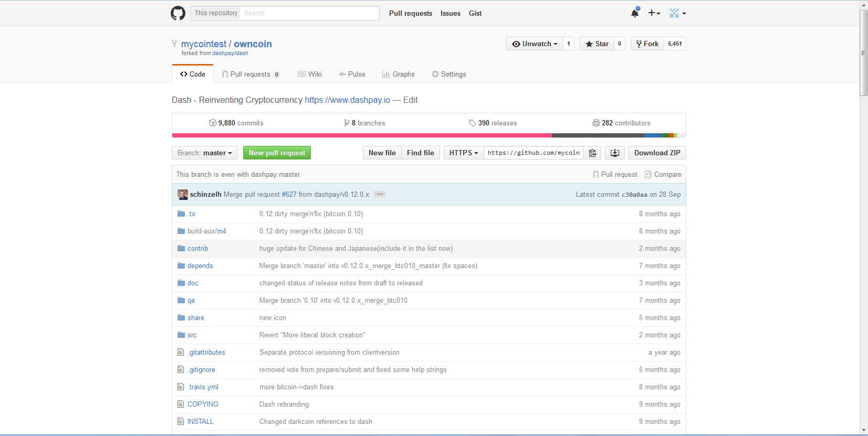Viewport: 868px width, 436px height.
Task: Switch to the Pull requests tab
Action: (251, 74)
